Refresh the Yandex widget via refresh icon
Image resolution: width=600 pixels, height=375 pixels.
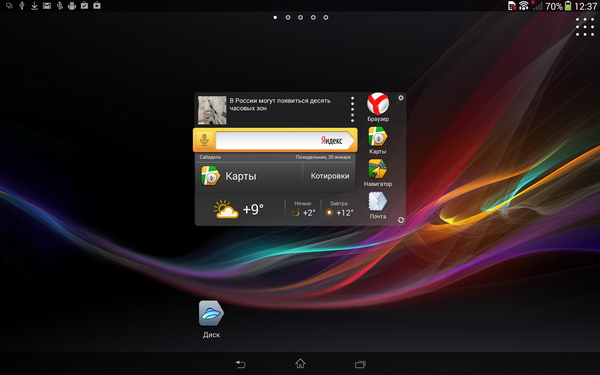(x=401, y=220)
